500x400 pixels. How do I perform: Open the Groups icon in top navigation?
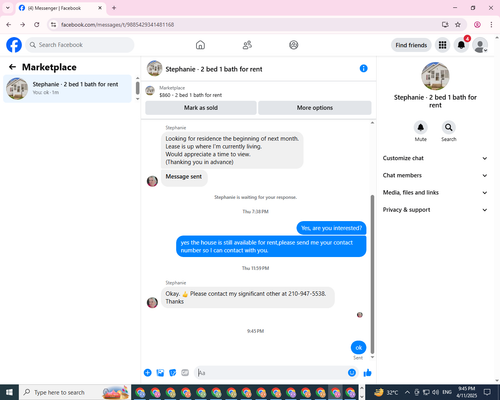pyautogui.click(x=294, y=45)
